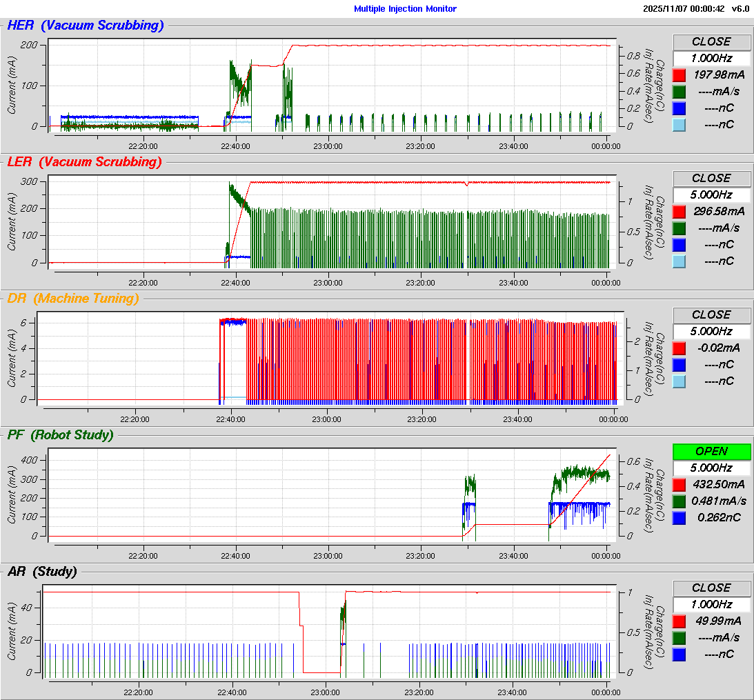Toggle the AR CLOSE status button
The height and width of the screenshot is (700, 754).
pyautogui.click(x=711, y=588)
